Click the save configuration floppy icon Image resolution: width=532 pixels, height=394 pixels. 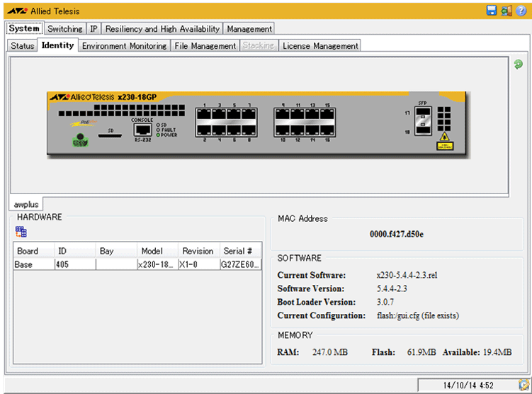pos(492,11)
